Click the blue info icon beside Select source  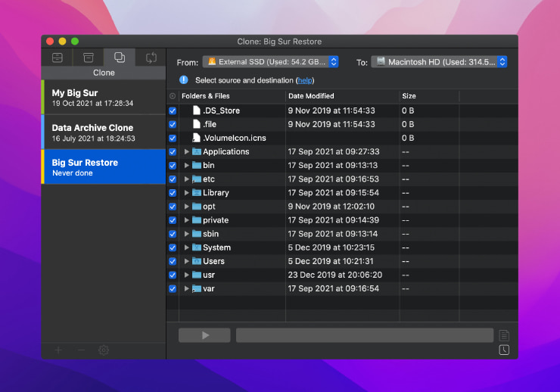[x=184, y=80]
